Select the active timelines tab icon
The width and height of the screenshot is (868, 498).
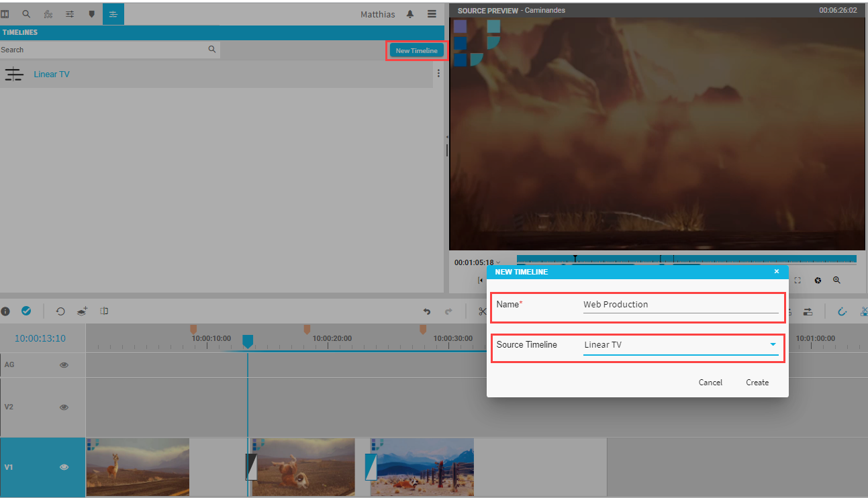click(113, 13)
